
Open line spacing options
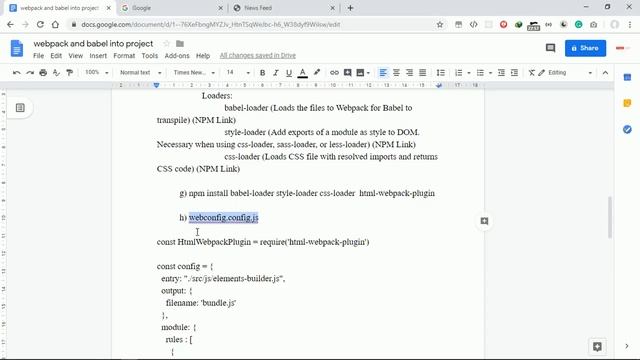[440, 73]
